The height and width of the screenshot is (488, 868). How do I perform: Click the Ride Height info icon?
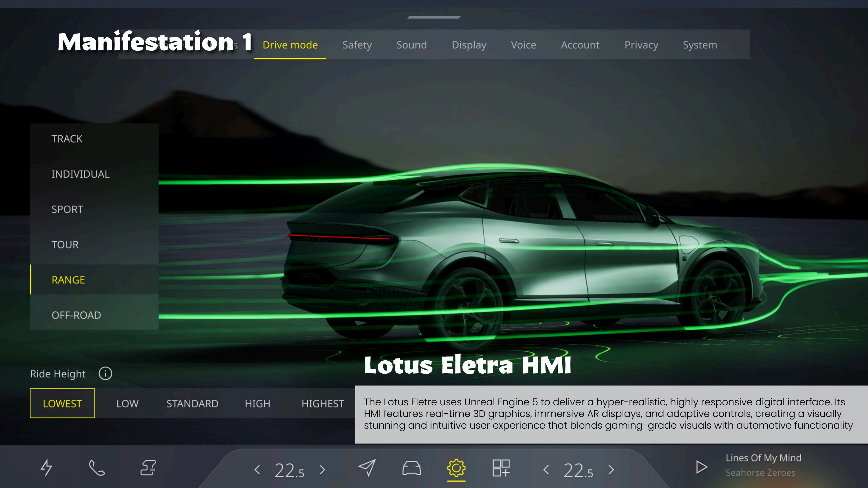coord(106,374)
